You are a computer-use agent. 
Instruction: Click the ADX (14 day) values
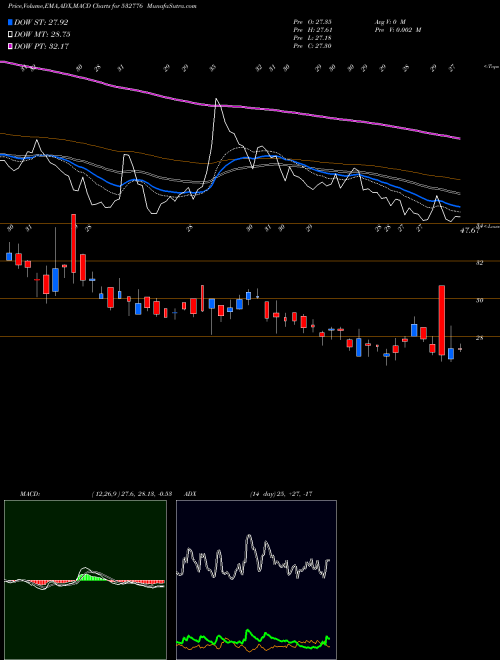[281, 494]
